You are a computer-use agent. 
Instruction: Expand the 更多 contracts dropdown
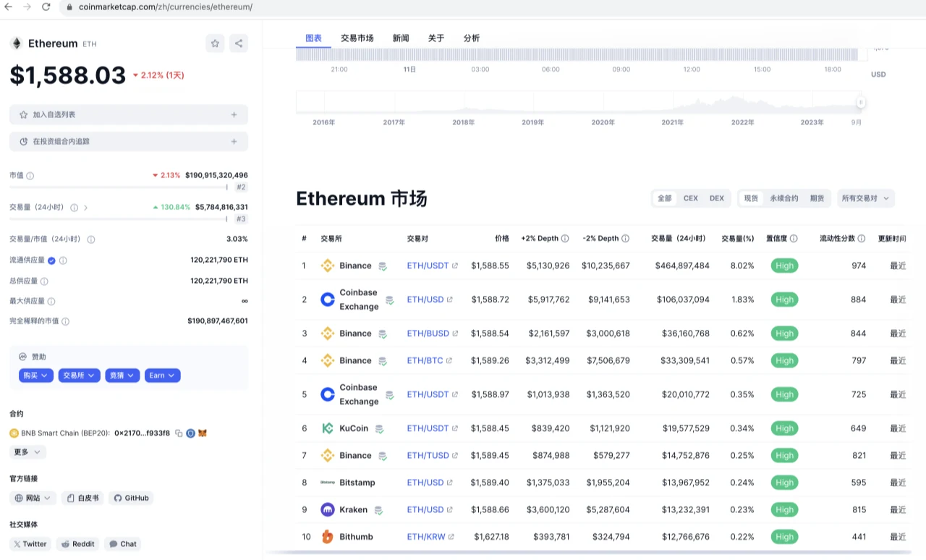coord(27,452)
